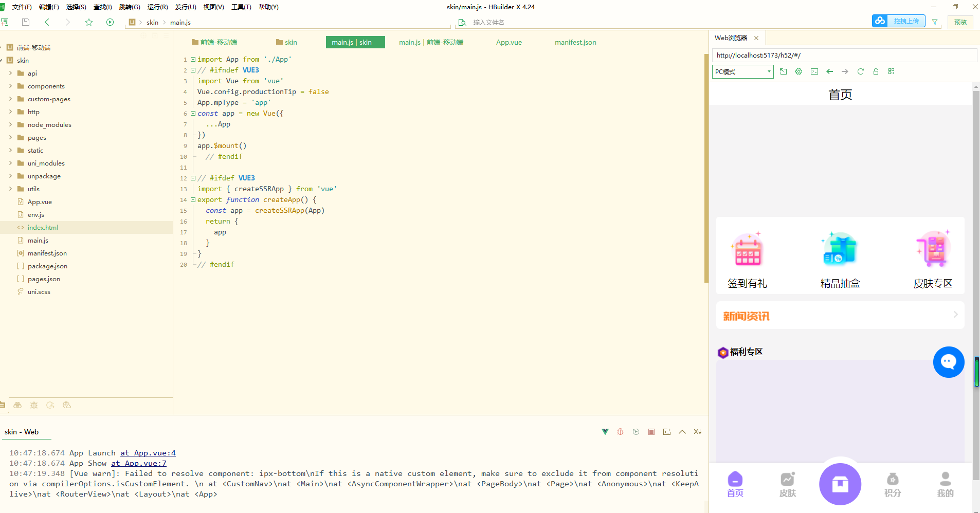Click the blue chat bubble floating button
This screenshot has height=513, width=980.
tap(948, 362)
